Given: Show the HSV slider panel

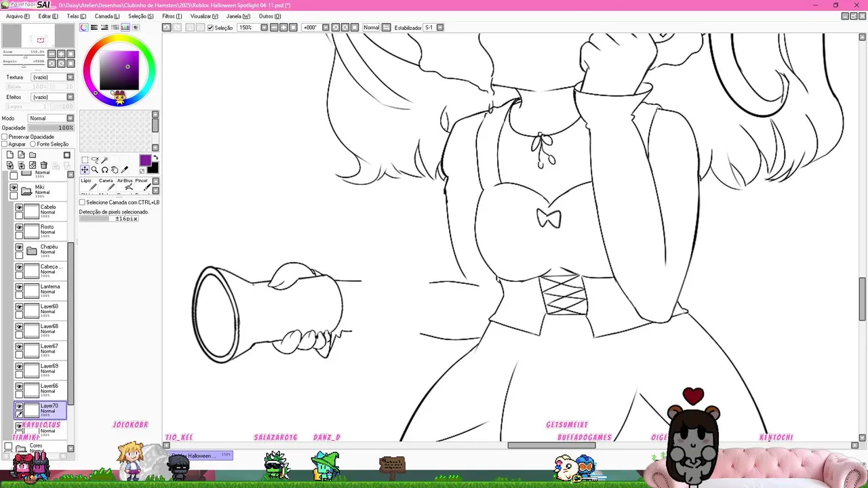Looking at the screenshot, I should (104, 28).
